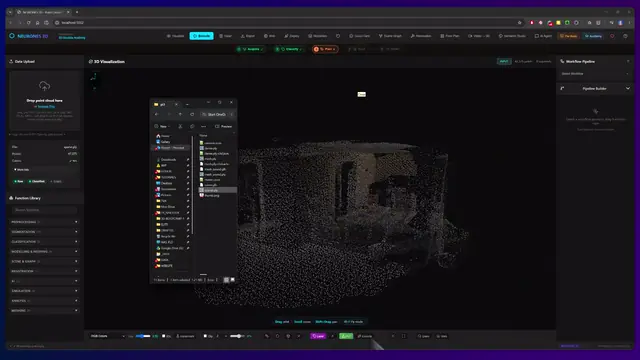Click the green button beside Label
Screen dimensions: 640x360
(346, 336)
